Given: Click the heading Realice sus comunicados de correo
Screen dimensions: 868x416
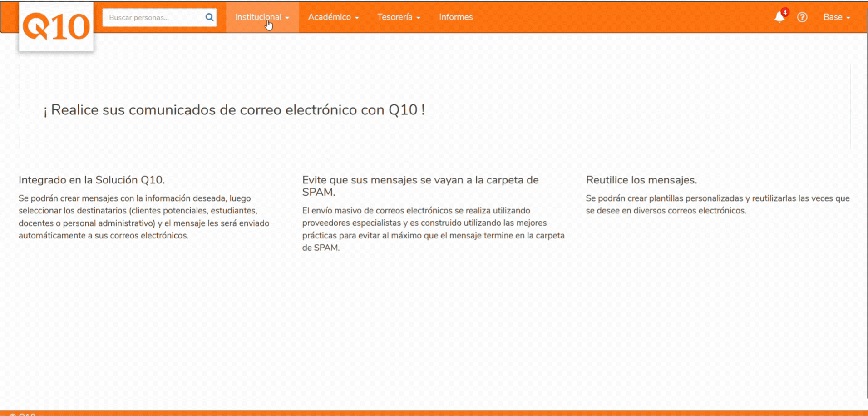Looking at the screenshot, I should (x=234, y=110).
